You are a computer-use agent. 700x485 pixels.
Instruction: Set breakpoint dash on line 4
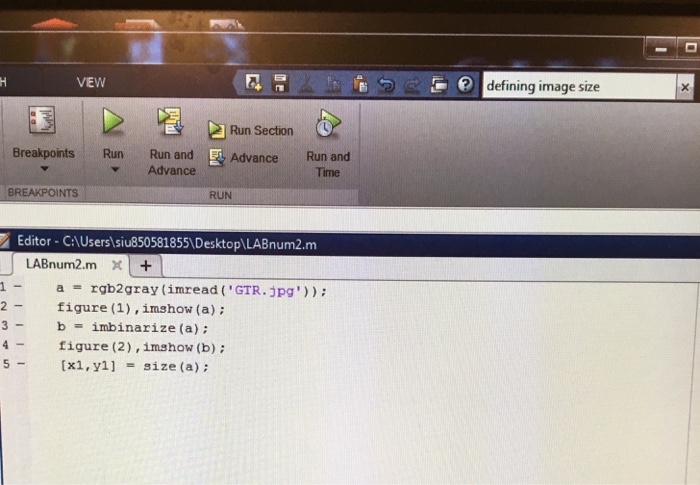click(21, 345)
